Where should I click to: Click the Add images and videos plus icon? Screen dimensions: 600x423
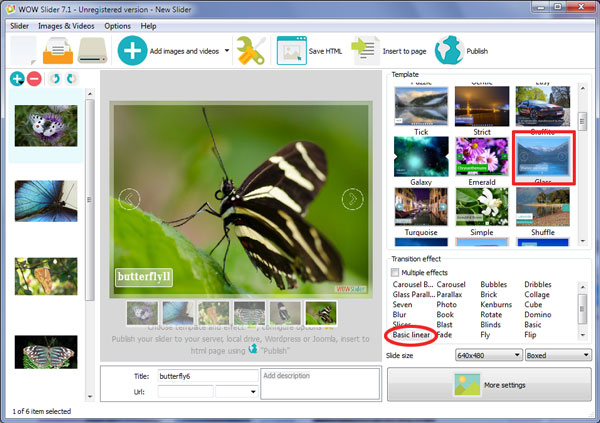tap(132, 51)
